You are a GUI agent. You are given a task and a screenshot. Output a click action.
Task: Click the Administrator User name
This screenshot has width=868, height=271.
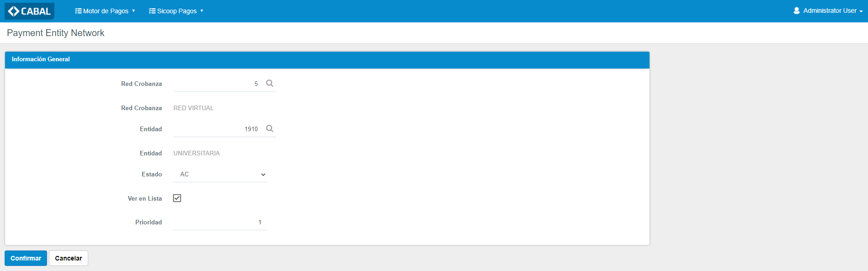tap(830, 11)
